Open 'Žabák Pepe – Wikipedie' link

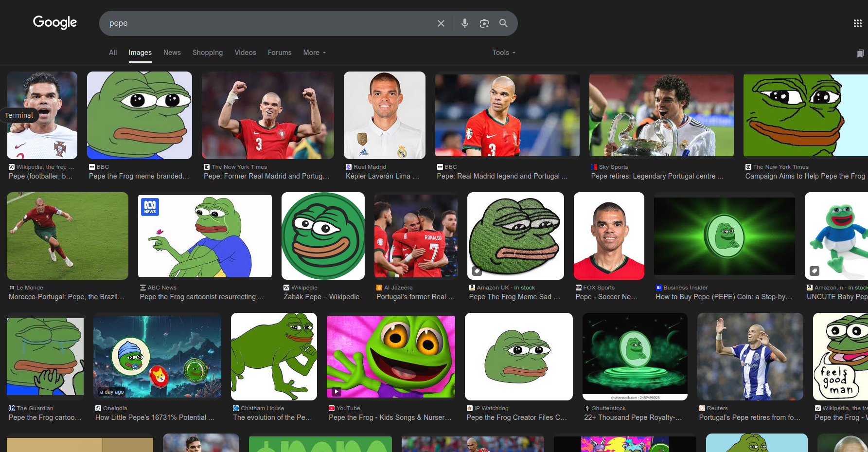click(321, 297)
